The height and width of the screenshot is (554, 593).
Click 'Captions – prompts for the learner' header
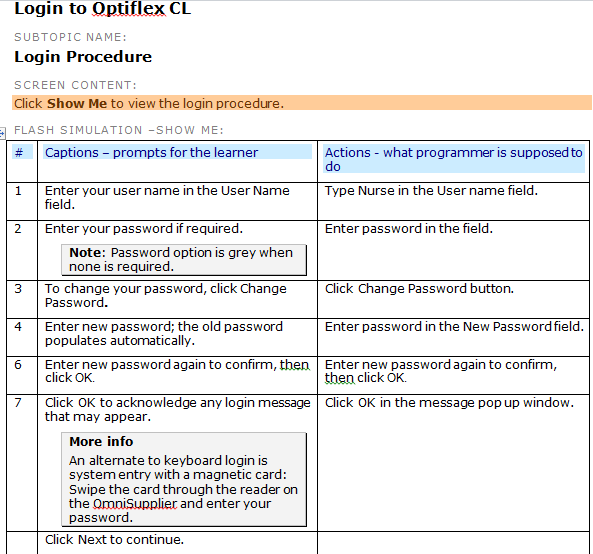point(151,152)
